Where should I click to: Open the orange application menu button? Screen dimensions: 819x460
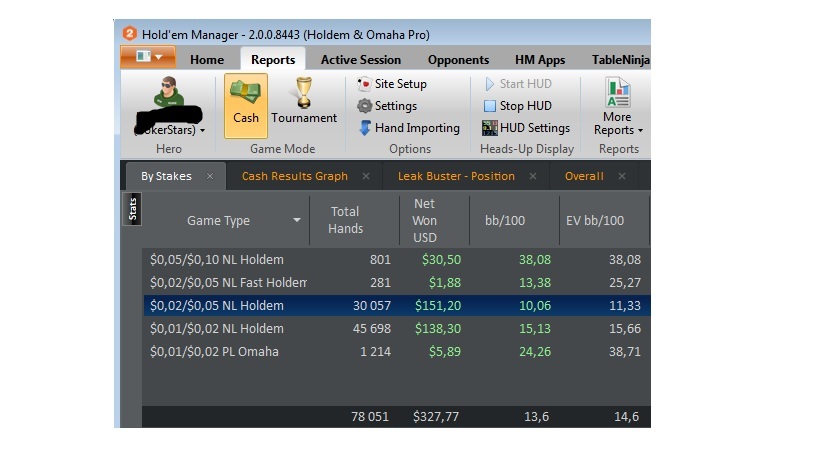pos(148,57)
